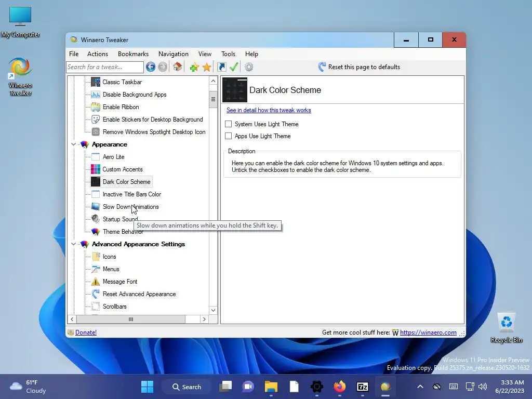Click the create shortcut arrow toolbar icon
Screen dimensions: 532x399
click(221, 67)
